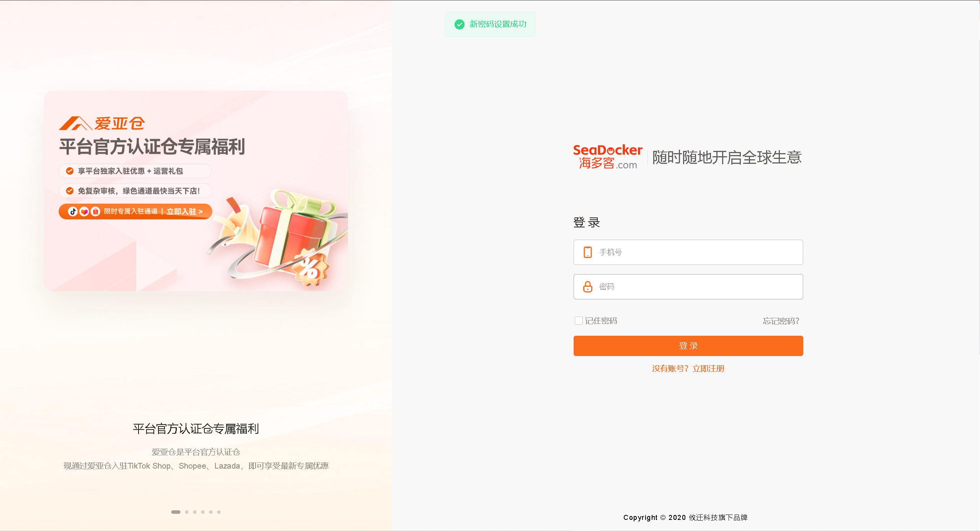Click the TikTok icon in the orange banner button
980x531 pixels.
(x=73, y=211)
